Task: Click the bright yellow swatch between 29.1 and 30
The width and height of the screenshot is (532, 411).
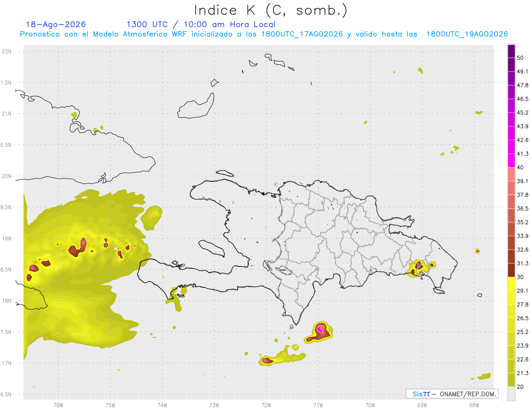Action: (x=511, y=284)
